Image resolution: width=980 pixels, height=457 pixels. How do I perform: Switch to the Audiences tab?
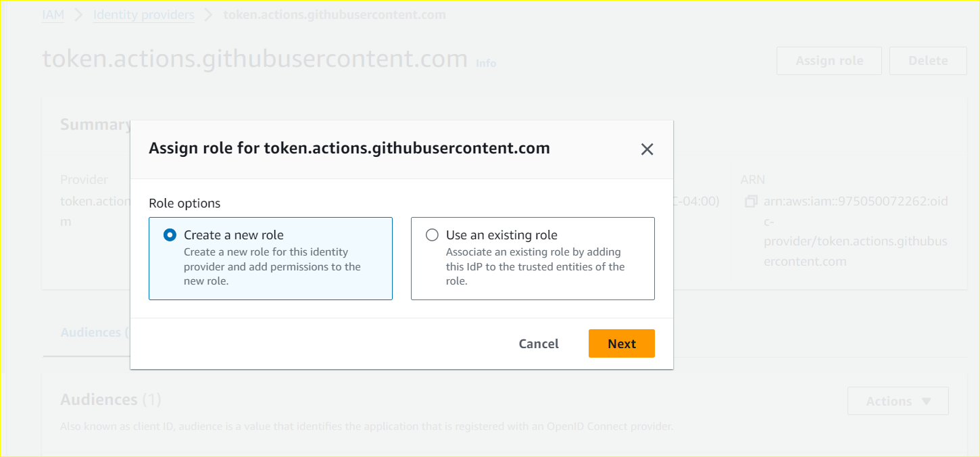click(91, 332)
